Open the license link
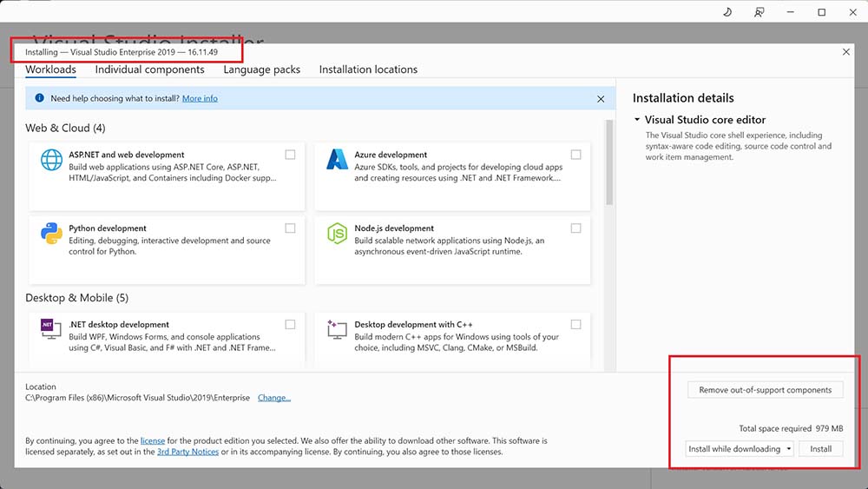 click(x=153, y=441)
